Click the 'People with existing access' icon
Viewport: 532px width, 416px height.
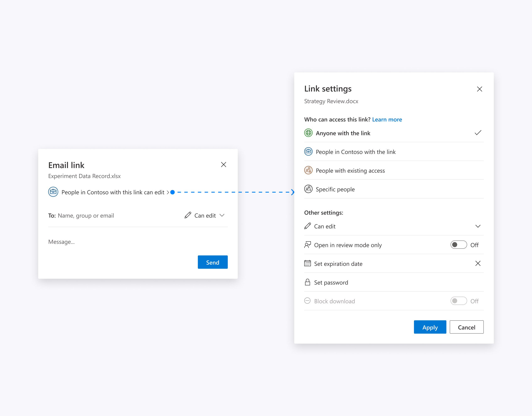308,170
